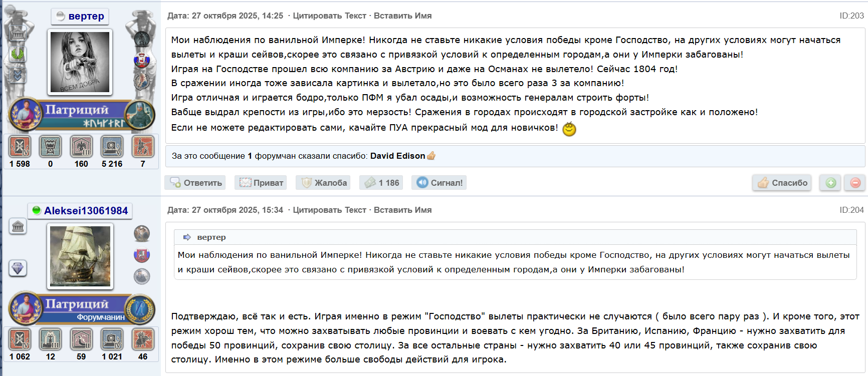868x376 pixels.
Task: Click the Приват button
Action: 261,183
